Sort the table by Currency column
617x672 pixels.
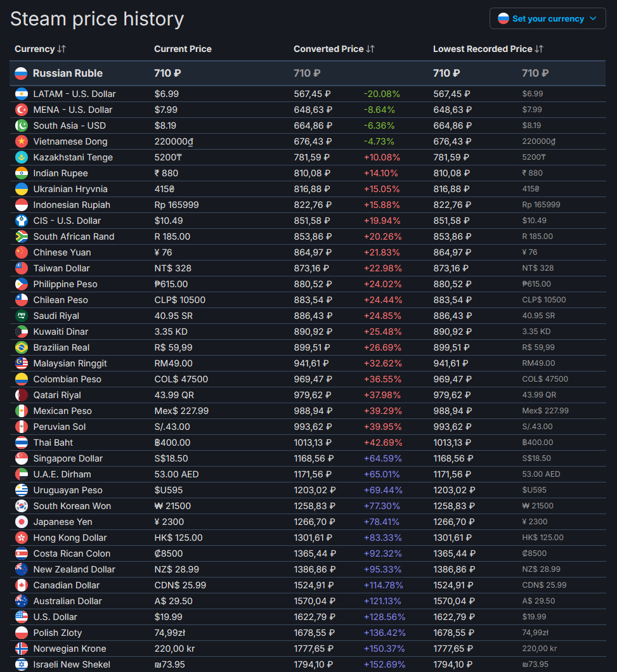40,49
